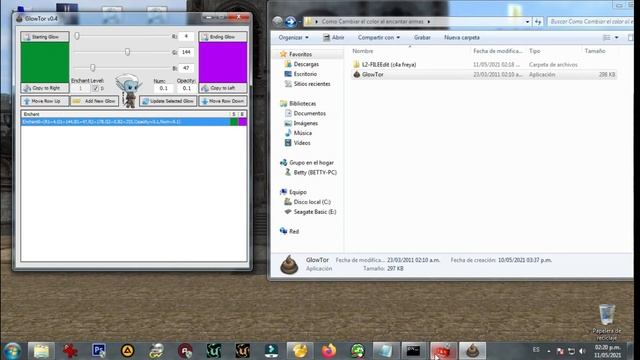Open Escritorio in the navigation pane

[305, 74]
